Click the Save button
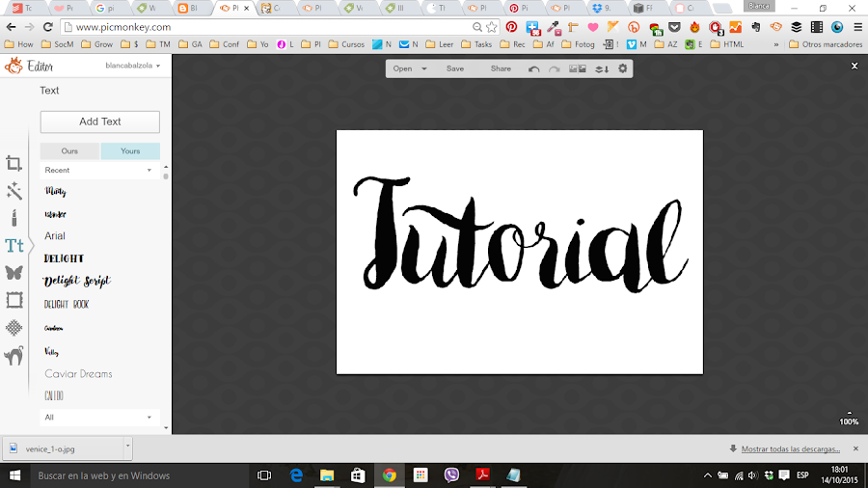The height and width of the screenshot is (488, 868). point(455,68)
